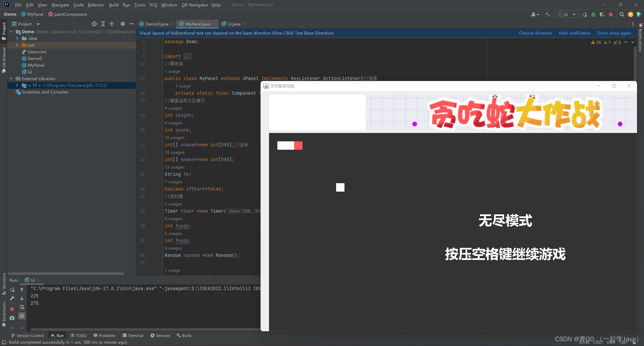Toggle Bookmarks side panel
This screenshot has width=644, height=346.
tap(4, 314)
